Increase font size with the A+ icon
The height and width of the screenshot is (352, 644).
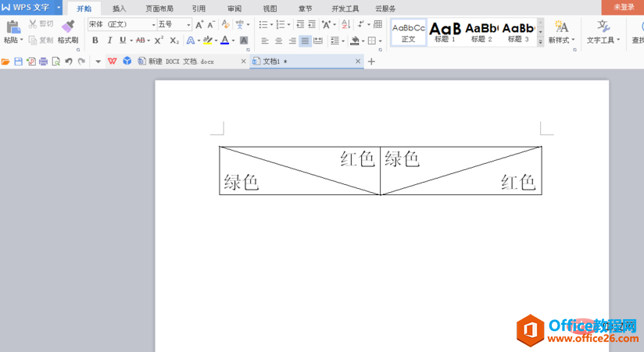tap(199, 25)
